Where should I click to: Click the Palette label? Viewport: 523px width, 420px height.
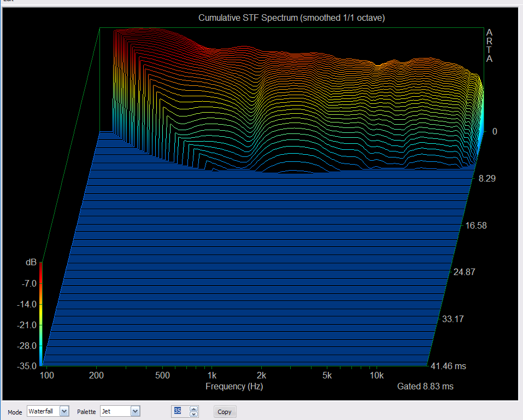click(86, 412)
